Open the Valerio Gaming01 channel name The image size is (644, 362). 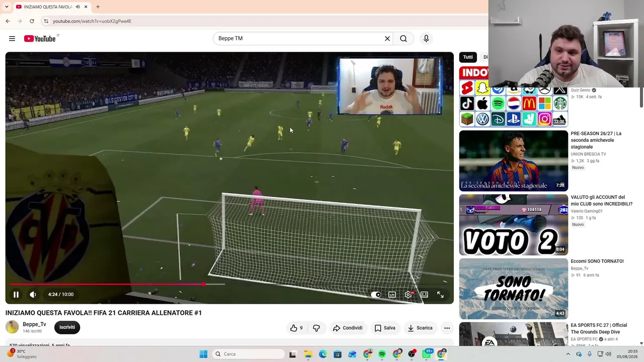pos(587,211)
